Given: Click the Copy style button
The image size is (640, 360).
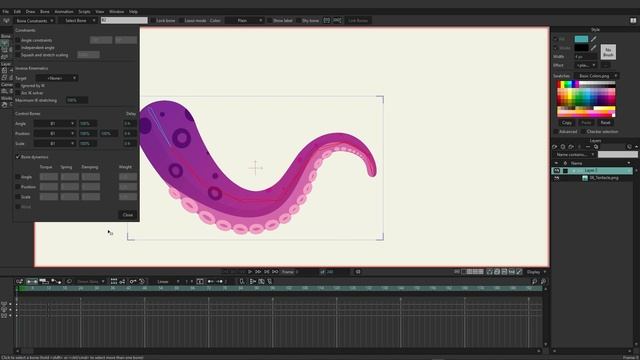Looking at the screenshot, I should point(567,122).
